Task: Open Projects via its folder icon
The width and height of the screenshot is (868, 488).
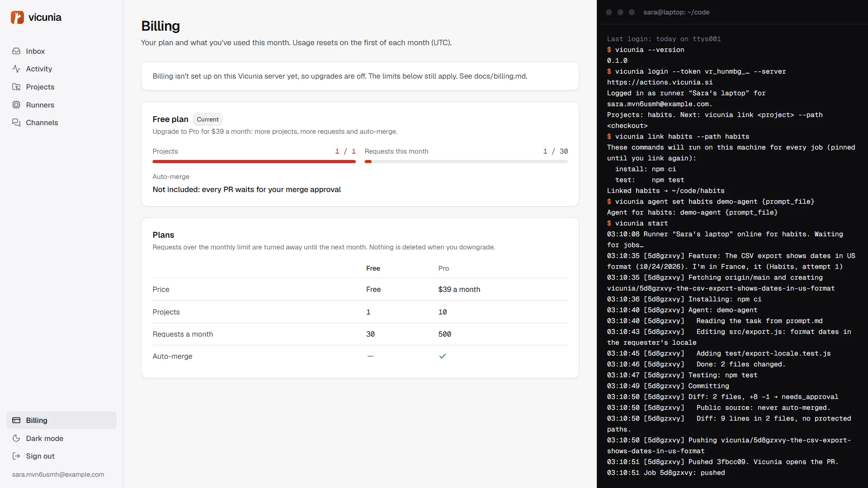Action: point(16,87)
